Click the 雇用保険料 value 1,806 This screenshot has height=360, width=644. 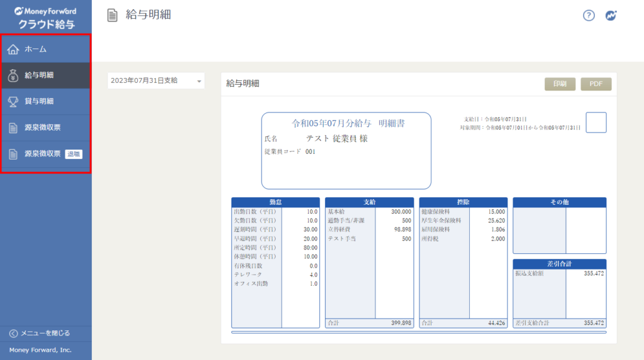click(498, 229)
